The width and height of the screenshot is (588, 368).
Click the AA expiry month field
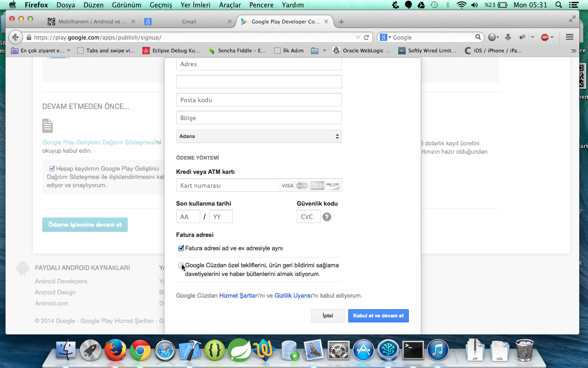188,217
